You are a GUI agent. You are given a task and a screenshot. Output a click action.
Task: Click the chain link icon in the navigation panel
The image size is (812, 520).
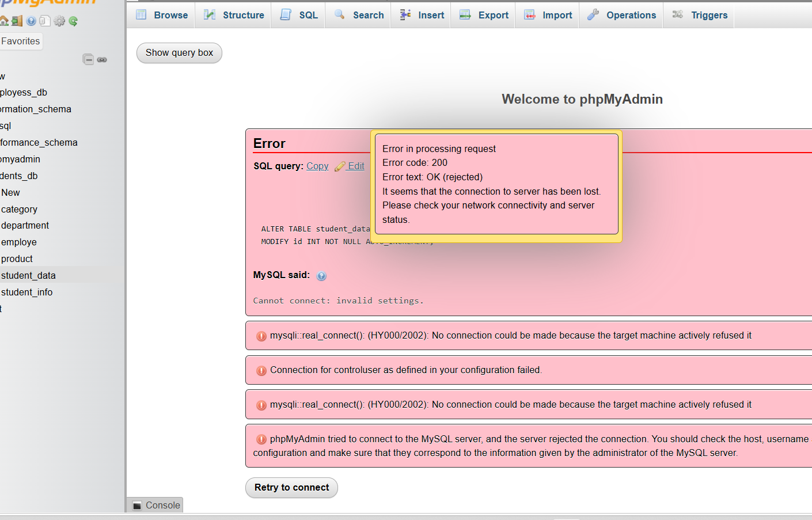[102, 60]
